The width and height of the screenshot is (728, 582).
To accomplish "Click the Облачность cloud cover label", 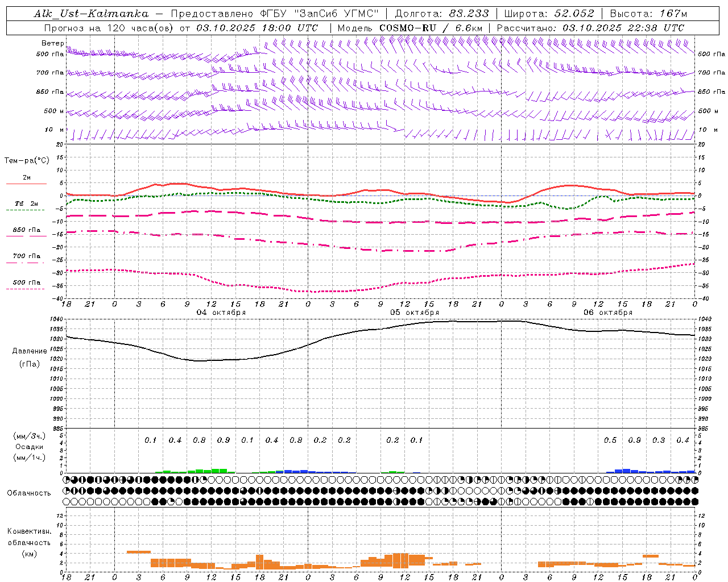I will 29,493.
